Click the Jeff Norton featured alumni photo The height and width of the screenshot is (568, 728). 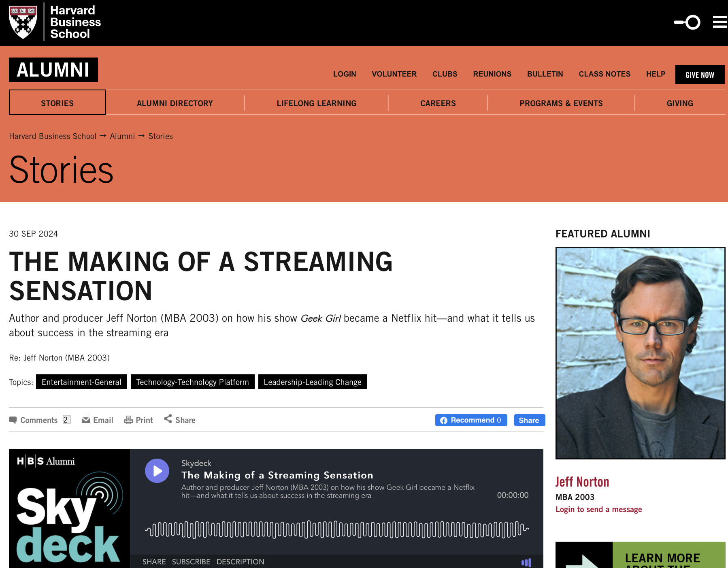(641, 353)
